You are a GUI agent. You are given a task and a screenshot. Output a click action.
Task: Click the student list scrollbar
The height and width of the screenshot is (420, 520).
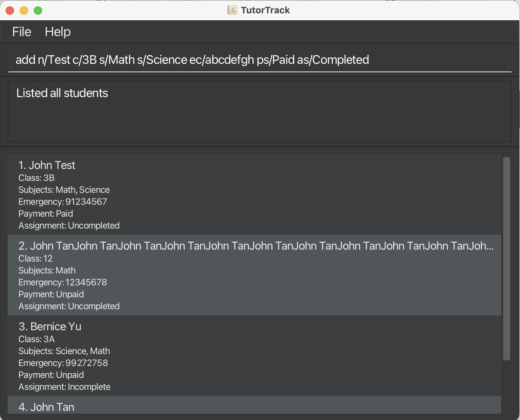click(x=506, y=259)
